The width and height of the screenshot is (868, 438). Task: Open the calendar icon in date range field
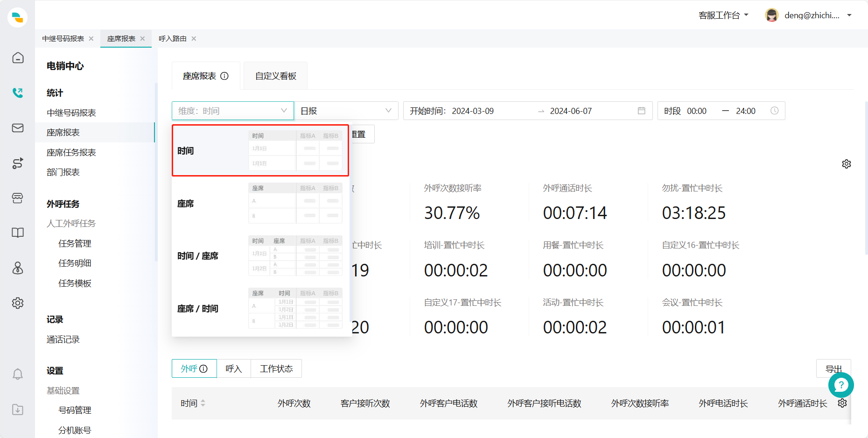click(642, 111)
